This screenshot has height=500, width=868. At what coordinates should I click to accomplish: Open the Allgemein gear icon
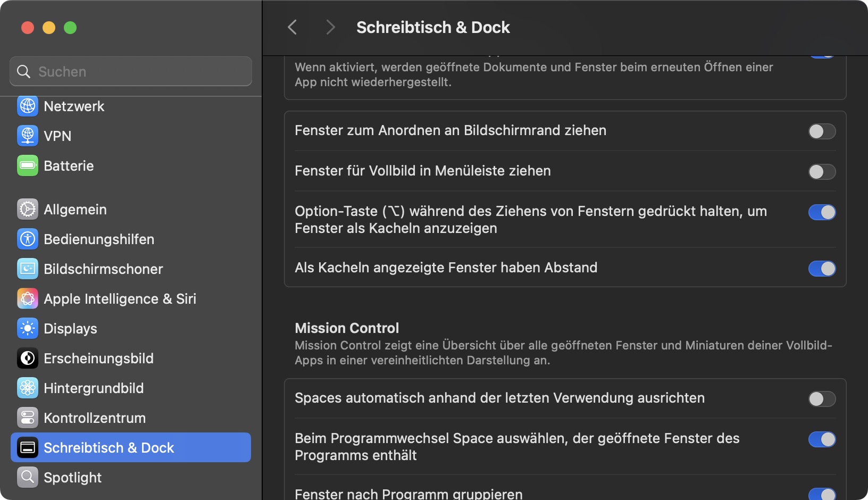pos(28,210)
